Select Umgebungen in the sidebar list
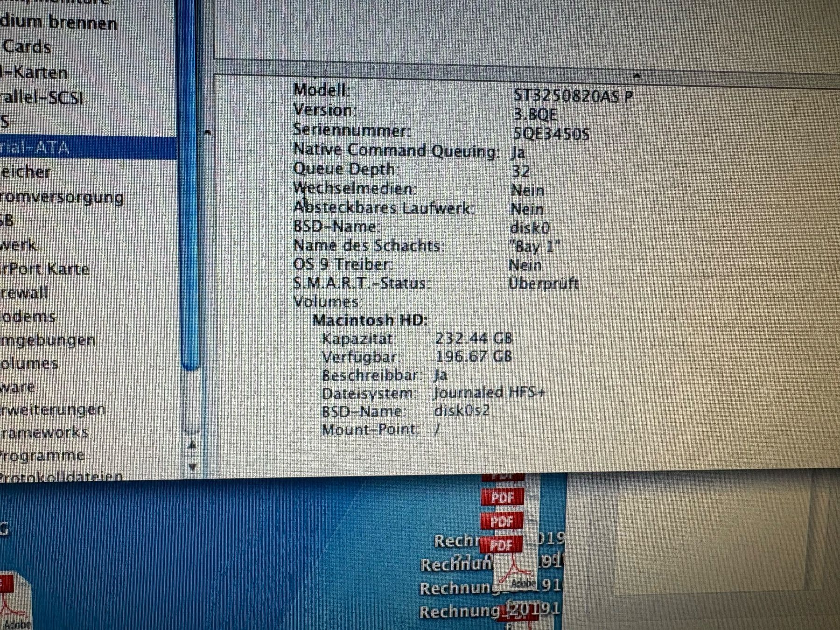The height and width of the screenshot is (630, 840). click(48, 341)
